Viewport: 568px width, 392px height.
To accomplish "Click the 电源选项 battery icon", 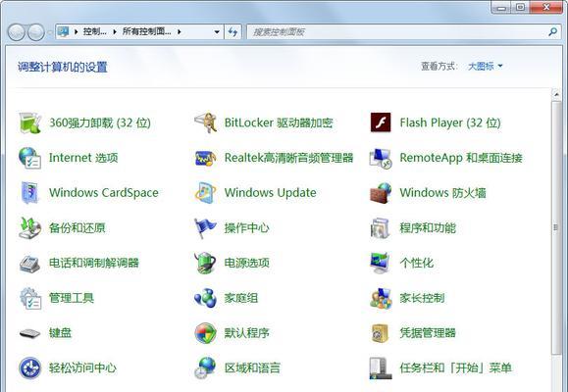I will coord(205,263).
